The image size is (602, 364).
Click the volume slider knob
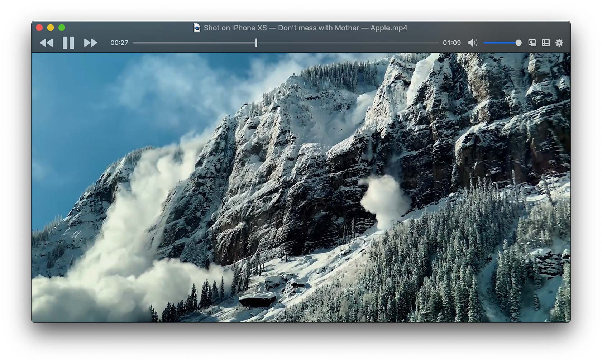tap(519, 43)
